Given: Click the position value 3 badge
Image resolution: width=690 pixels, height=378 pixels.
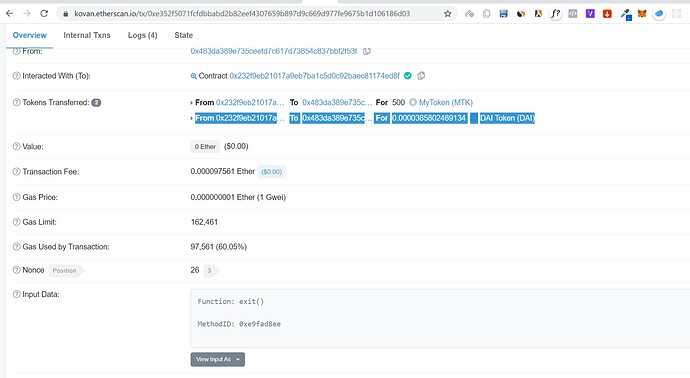Looking at the screenshot, I should tap(209, 270).
